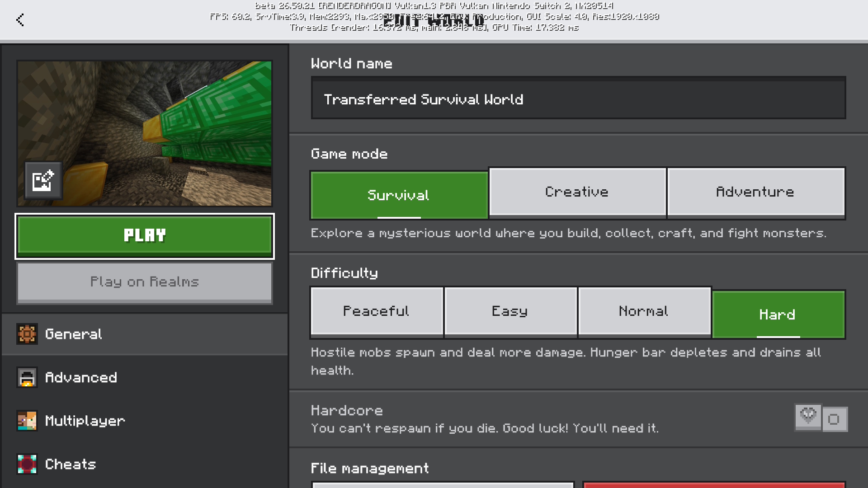Toggle the Hardcore mode switch
868x488 pixels.
tap(821, 418)
